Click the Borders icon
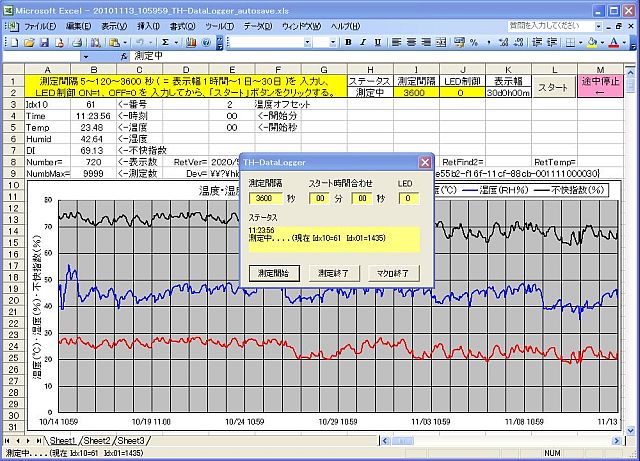 [571, 42]
